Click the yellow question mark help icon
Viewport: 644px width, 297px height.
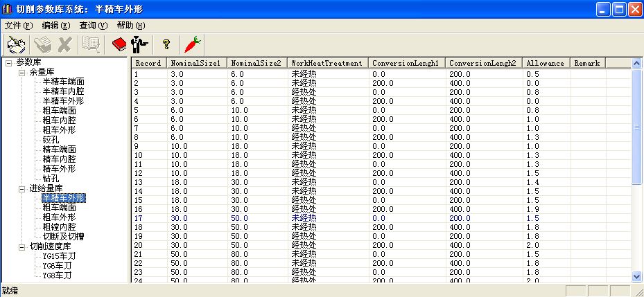tap(166, 44)
